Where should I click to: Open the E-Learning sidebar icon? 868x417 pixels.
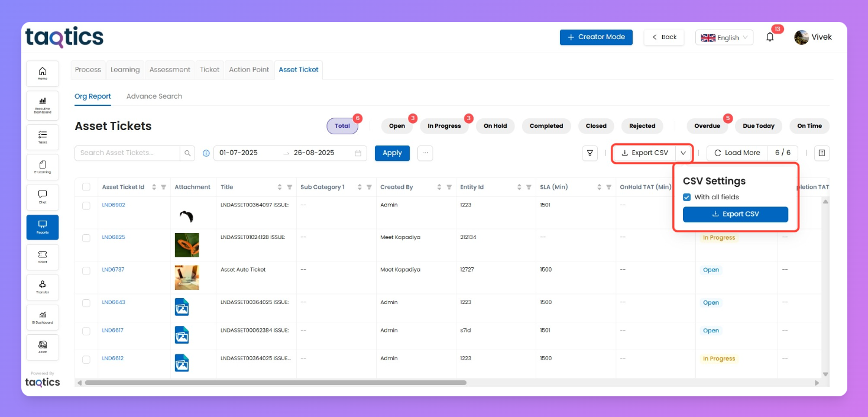click(43, 167)
